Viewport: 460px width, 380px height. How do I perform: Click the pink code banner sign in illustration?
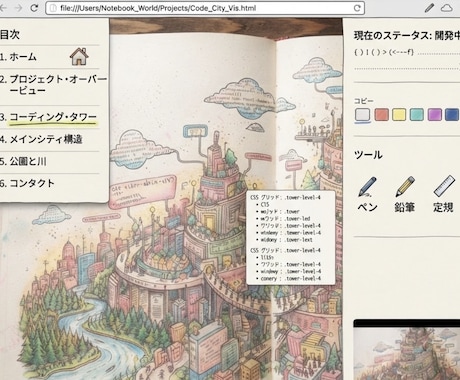[143, 192]
